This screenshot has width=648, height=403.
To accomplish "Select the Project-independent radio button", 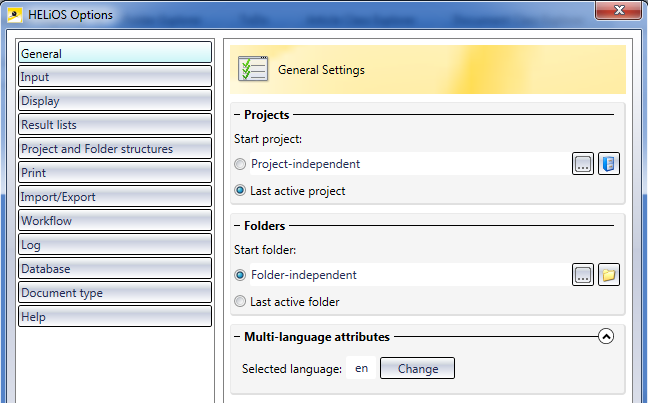I will point(240,164).
